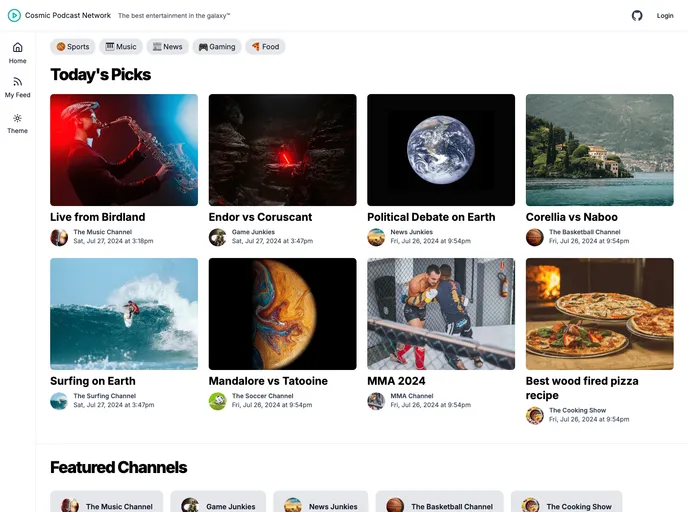Viewport: 688px width, 512px height.
Task: Filter by Food category
Action: coord(265,47)
